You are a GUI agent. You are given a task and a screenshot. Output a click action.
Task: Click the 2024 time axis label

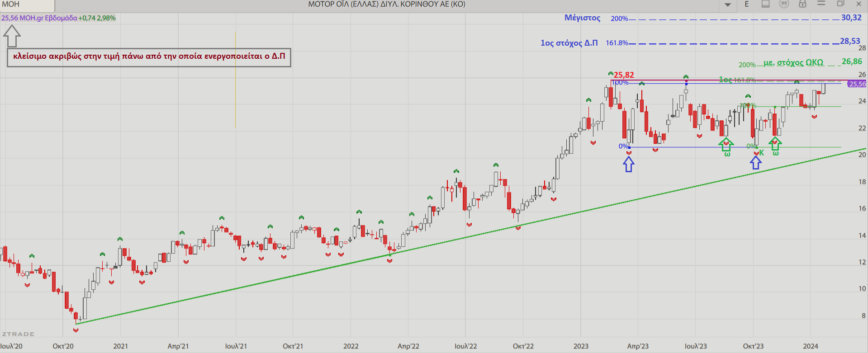[x=811, y=346]
